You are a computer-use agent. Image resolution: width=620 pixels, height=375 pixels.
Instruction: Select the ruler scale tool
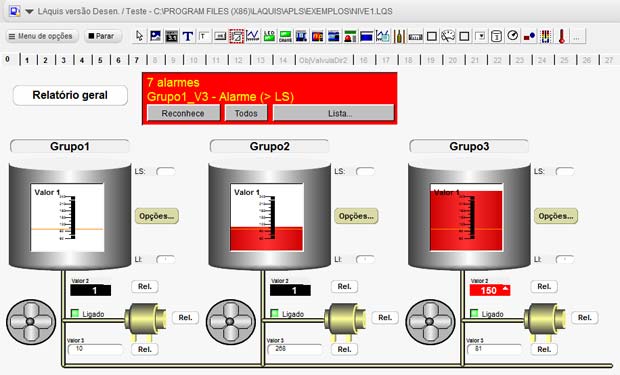pos(416,37)
